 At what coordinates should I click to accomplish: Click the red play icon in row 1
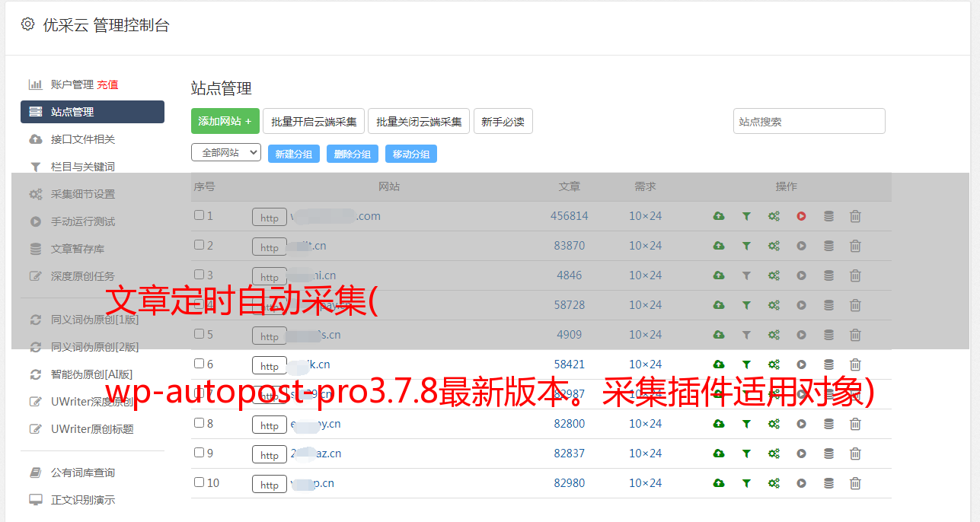[801, 216]
